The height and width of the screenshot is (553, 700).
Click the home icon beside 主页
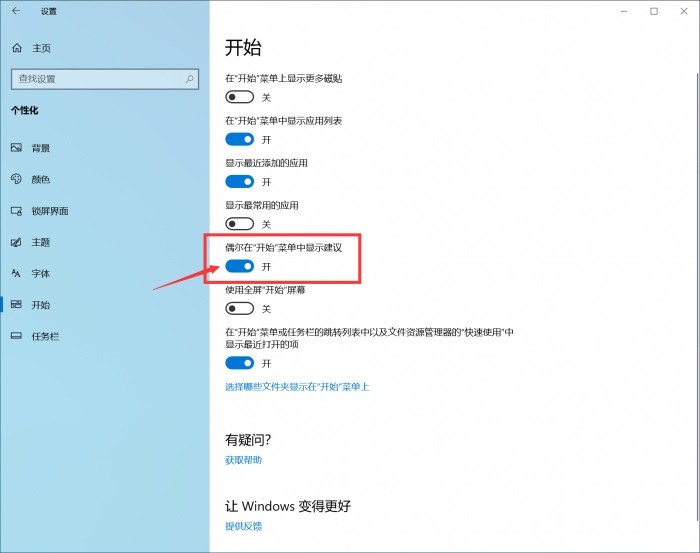point(17,48)
